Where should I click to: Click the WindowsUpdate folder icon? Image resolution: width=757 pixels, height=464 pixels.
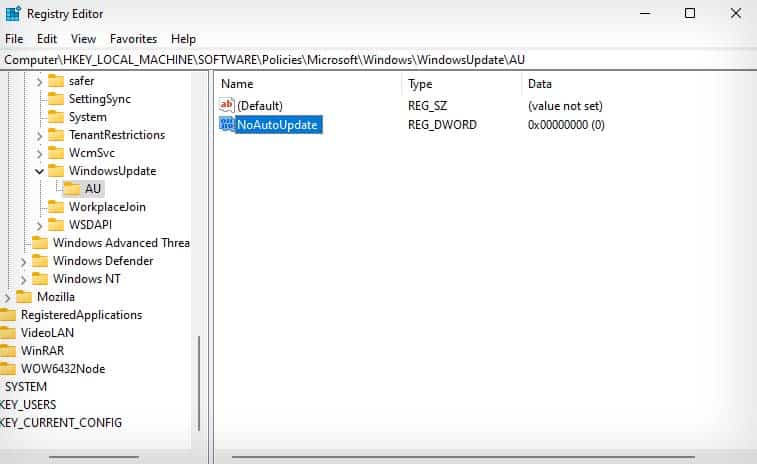[56, 170]
